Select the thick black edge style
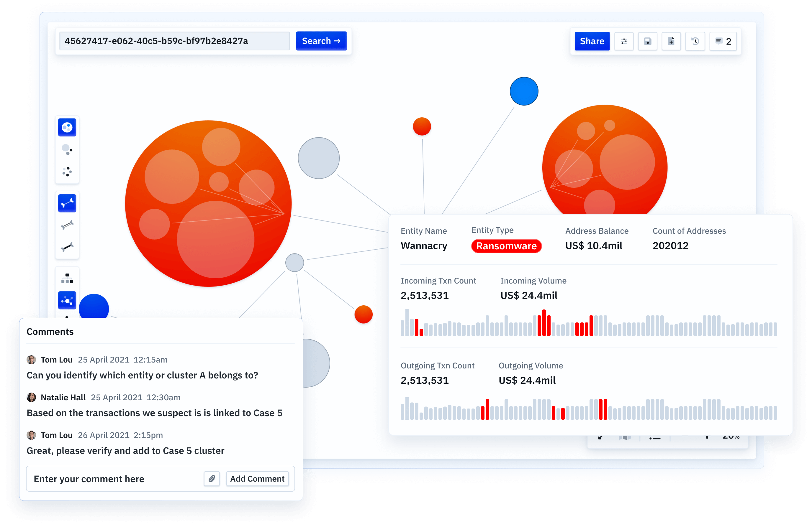This screenshot has width=812, height=527. 67,247
